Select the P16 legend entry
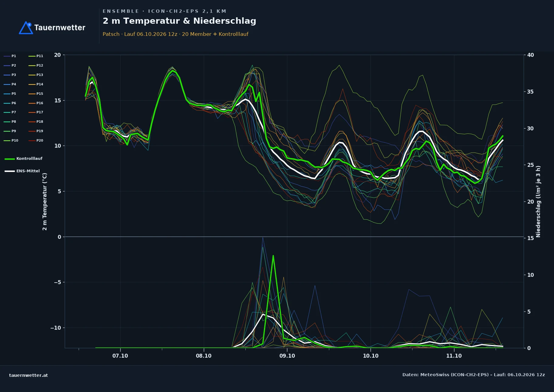Viewport: 554px width, 392px height. click(36, 103)
